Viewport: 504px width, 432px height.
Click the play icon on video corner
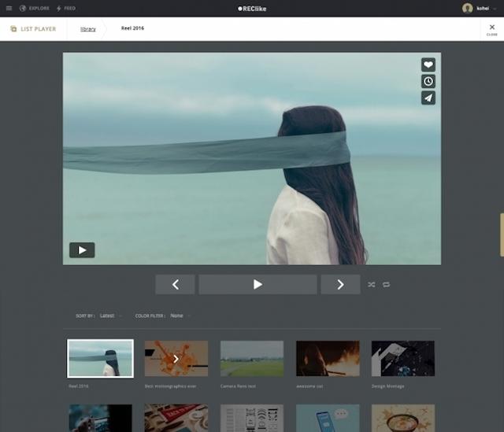pyautogui.click(x=82, y=250)
